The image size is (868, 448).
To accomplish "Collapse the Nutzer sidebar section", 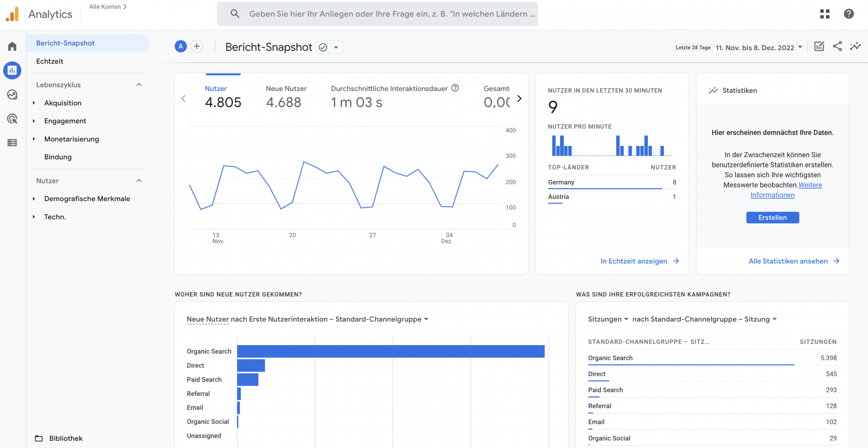I will pos(139,181).
